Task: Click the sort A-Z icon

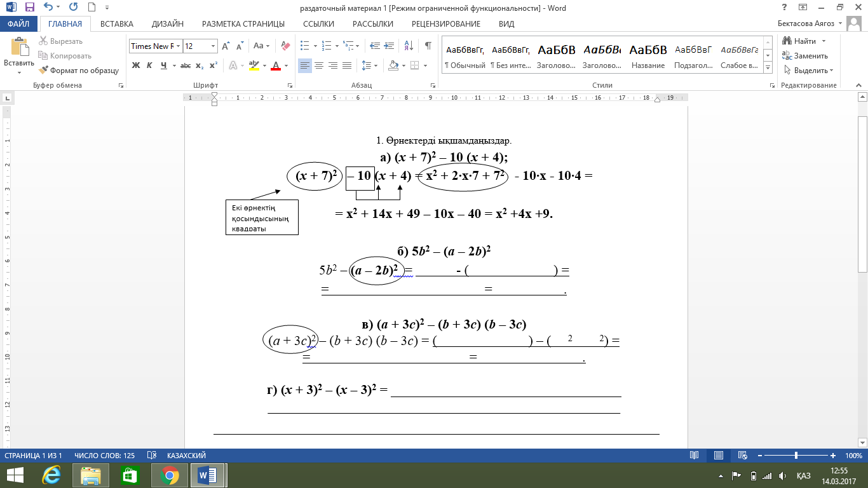Action: (x=409, y=46)
